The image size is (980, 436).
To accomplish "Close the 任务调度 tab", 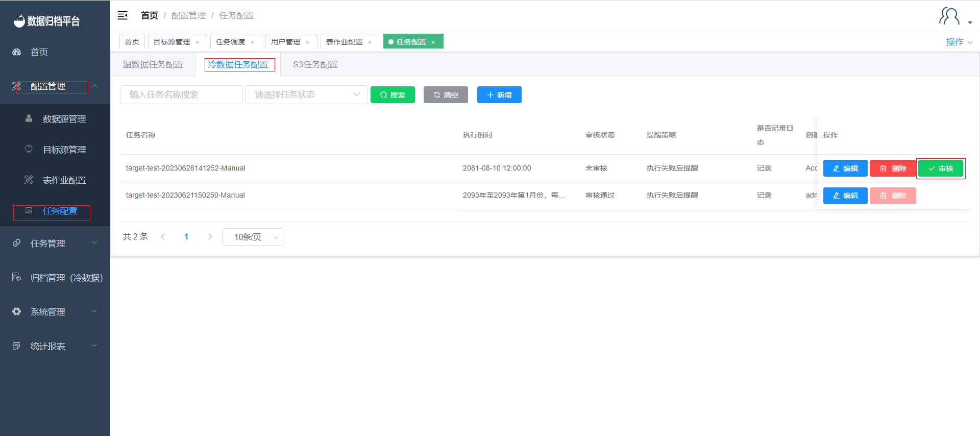I will (253, 42).
